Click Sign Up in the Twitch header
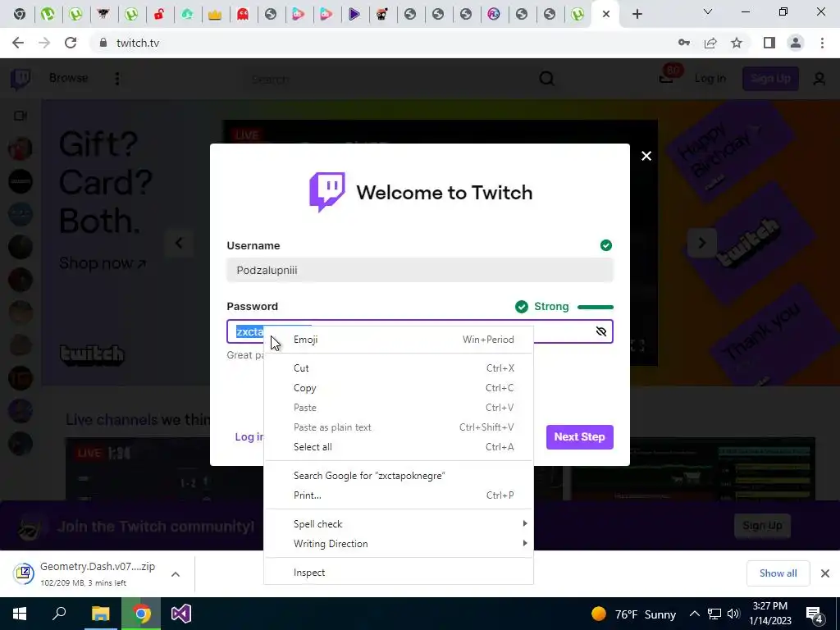 pos(770,79)
